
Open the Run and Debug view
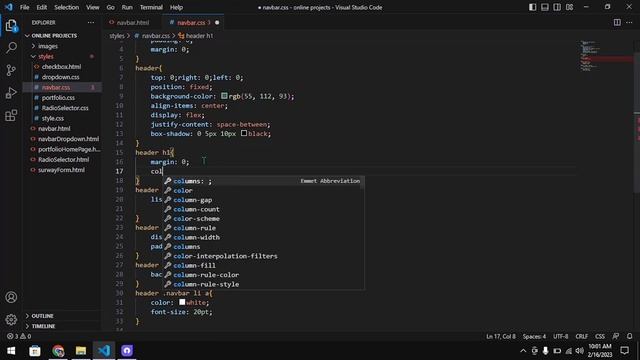(x=11, y=93)
